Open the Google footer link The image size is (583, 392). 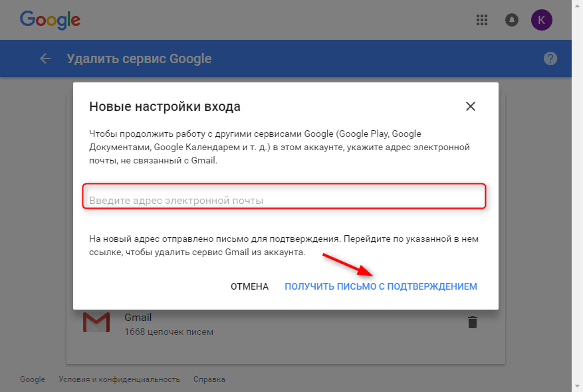[x=33, y=379]
